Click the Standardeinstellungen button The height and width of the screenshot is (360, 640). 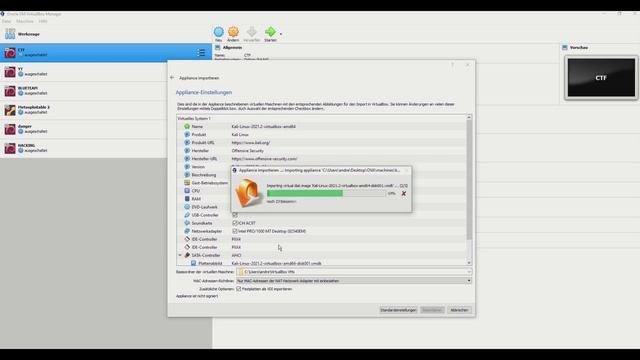398,310
